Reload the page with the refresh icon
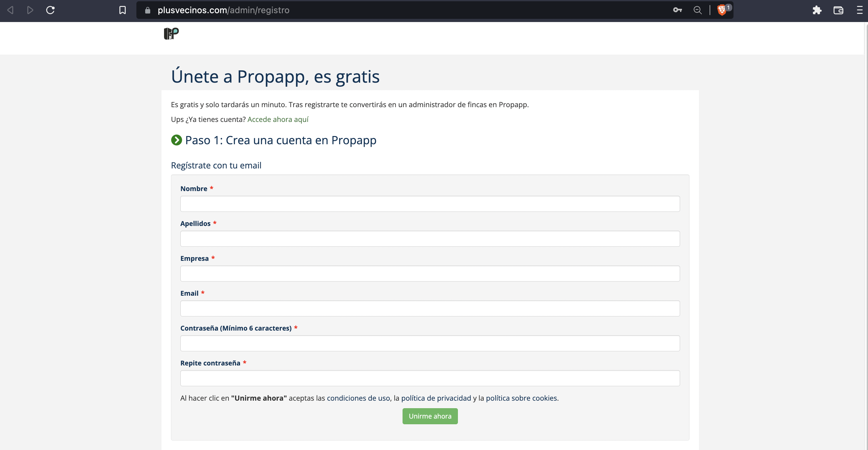This screenshot has width=868, height=450. coord(51,10)
